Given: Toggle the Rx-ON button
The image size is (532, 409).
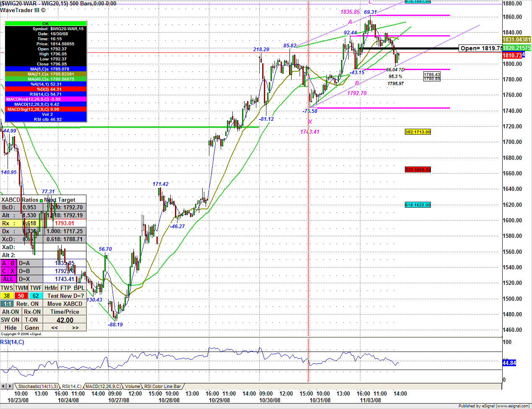Looking at the screenshot, I should click(32, 312).
